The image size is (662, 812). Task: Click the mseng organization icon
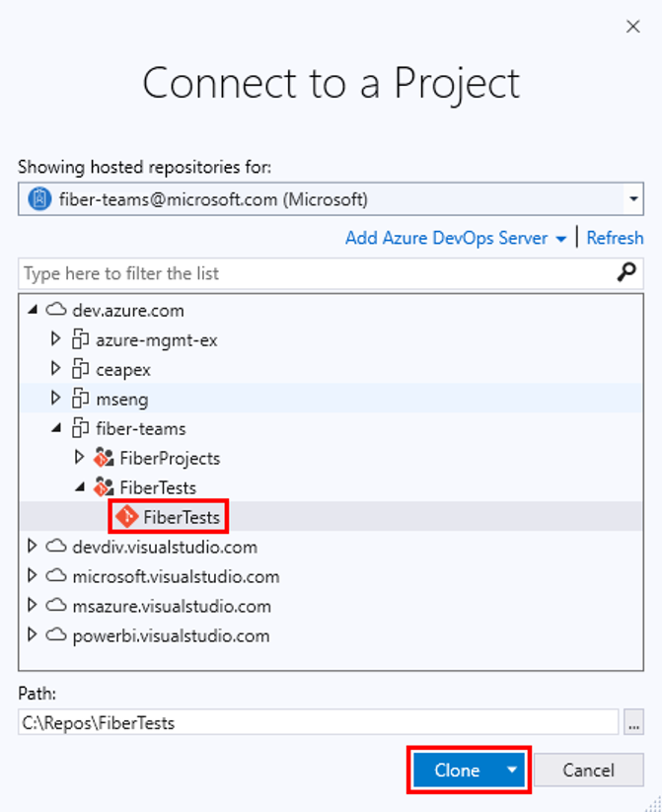click(x=80, y=399)
